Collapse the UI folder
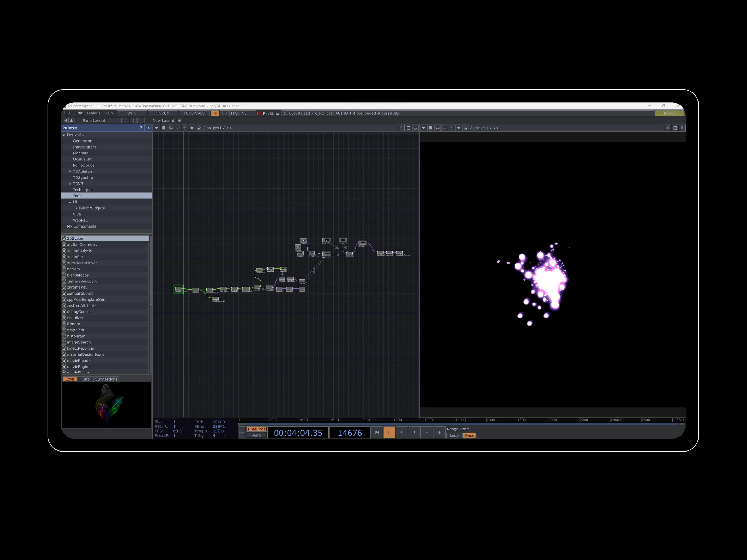Viewport: 747px width, 560px height. click(x=70, y=202)
